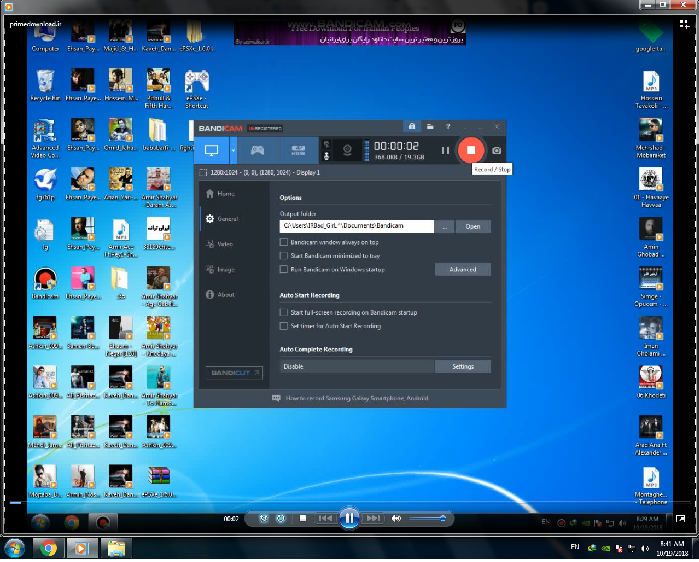Click the Montaghe Telephone MP3 file icon
This screenshot has height=562, width=699.
651,486
